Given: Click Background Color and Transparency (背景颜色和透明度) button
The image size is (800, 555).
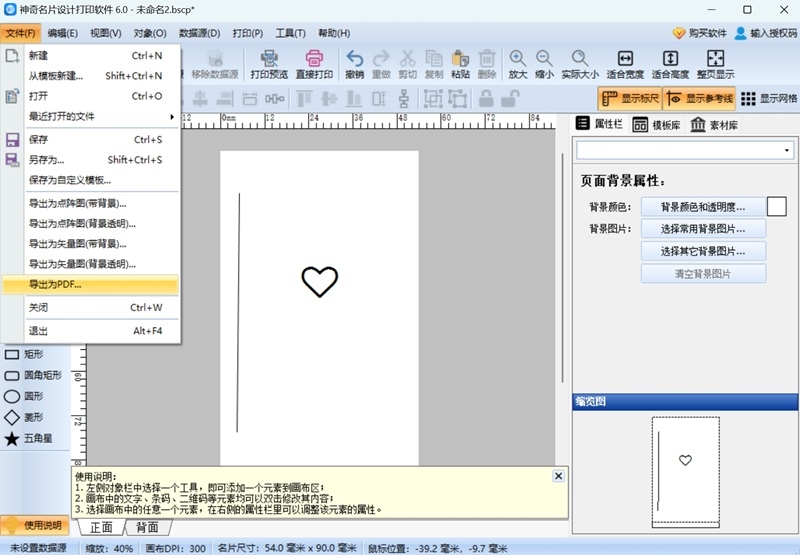Looking at the screenshot, I should [x=703, y=207].
